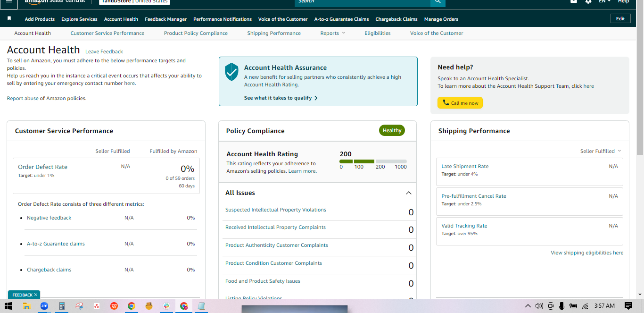Viewport: 644px width, 313px height.
Task: Open Explore Services in favorites bar
Action: (x=79, y=19)
